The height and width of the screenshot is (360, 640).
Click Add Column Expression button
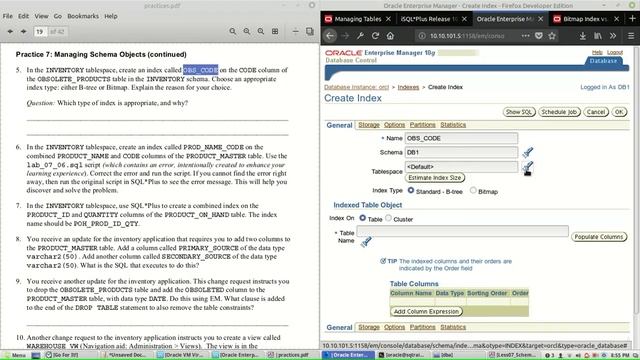pyautogui.click(x=427, y=311)
